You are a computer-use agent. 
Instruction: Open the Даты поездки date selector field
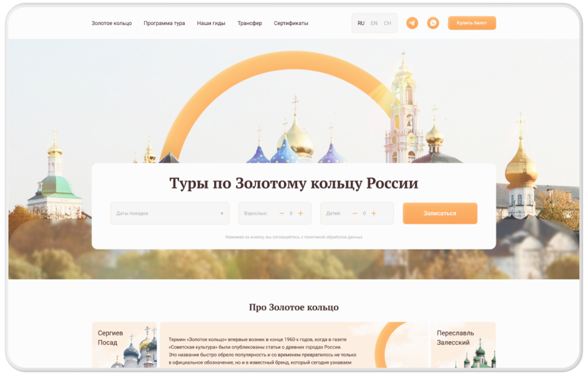tap(170, 213)
